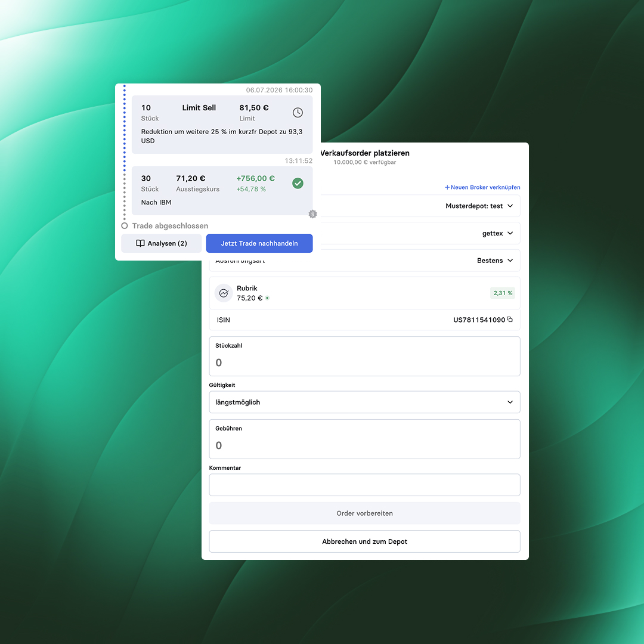This screenshot has width=644, height=644.
Task: Click the 30 Stück quantity
Action: pos(150,184)
